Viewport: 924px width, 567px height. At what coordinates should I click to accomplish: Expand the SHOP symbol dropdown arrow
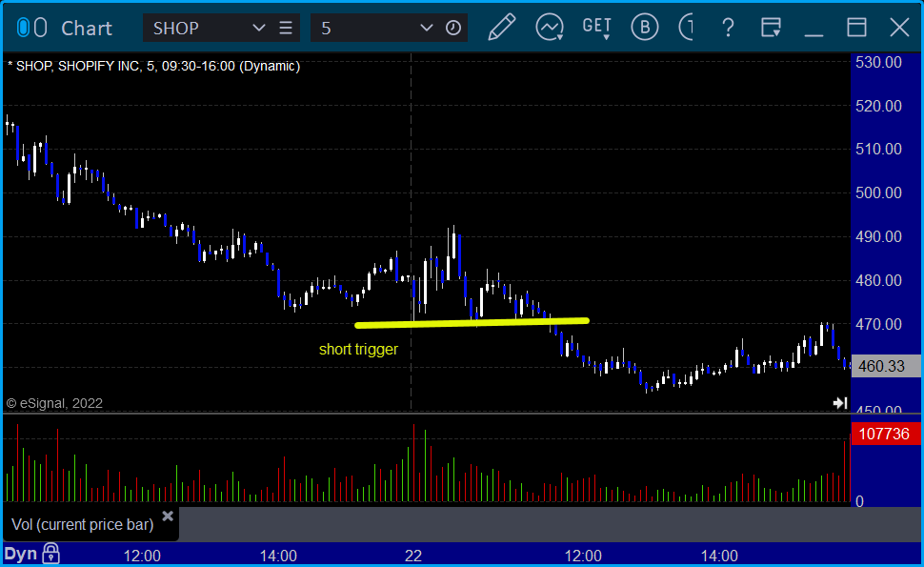[259, 28]
